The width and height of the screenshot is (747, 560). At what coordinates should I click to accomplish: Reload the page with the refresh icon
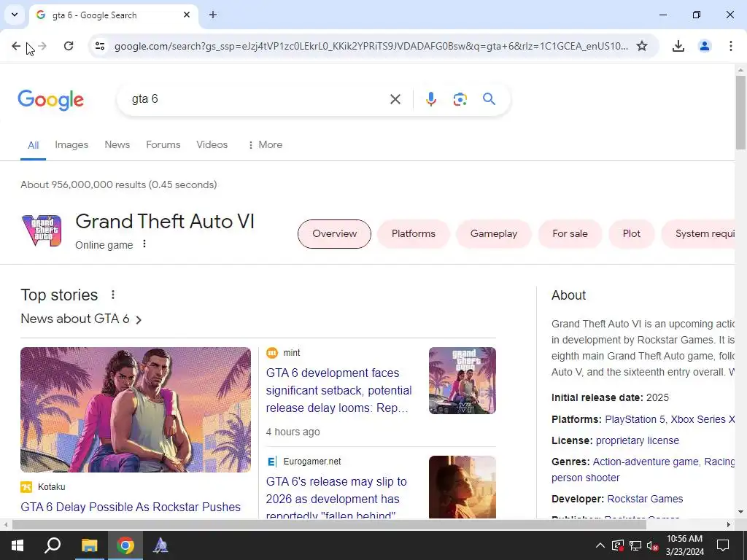pyautogui.click(x=69, y=46)
